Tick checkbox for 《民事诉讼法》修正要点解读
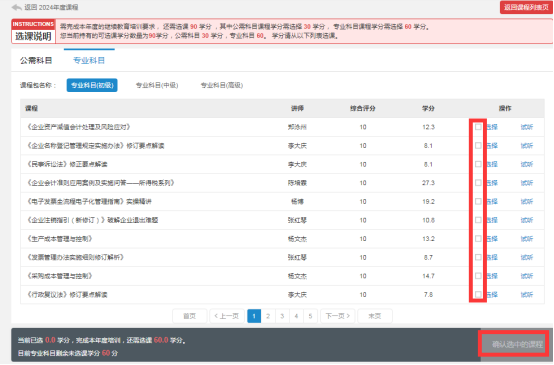The image size is (554, 365). (478, 164)
